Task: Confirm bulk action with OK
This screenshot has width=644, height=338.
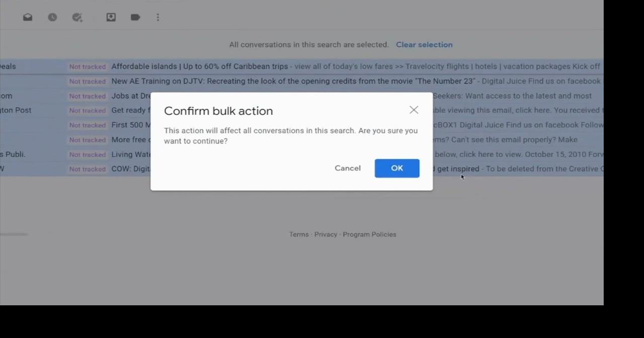Action: (x=397, y=168)
